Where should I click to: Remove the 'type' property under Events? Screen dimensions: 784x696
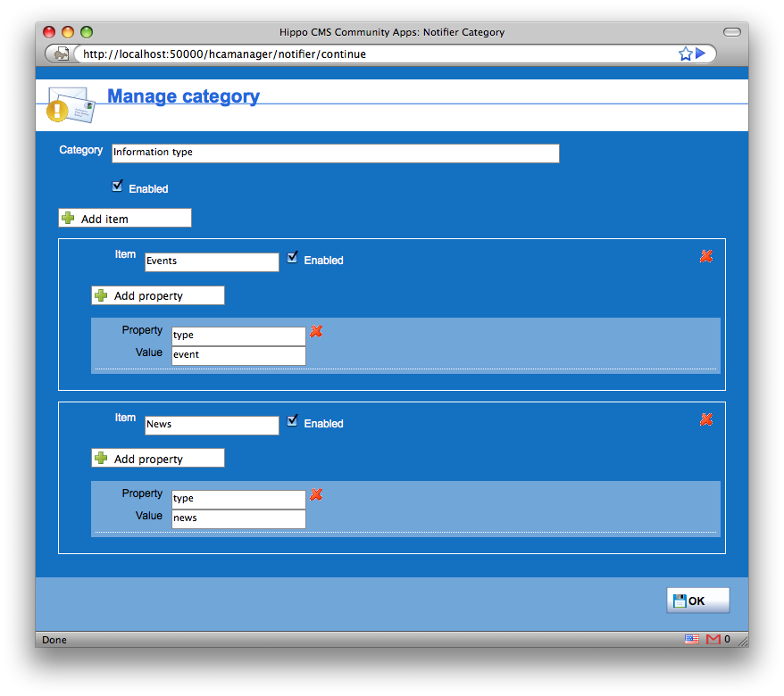click(316, 331)
